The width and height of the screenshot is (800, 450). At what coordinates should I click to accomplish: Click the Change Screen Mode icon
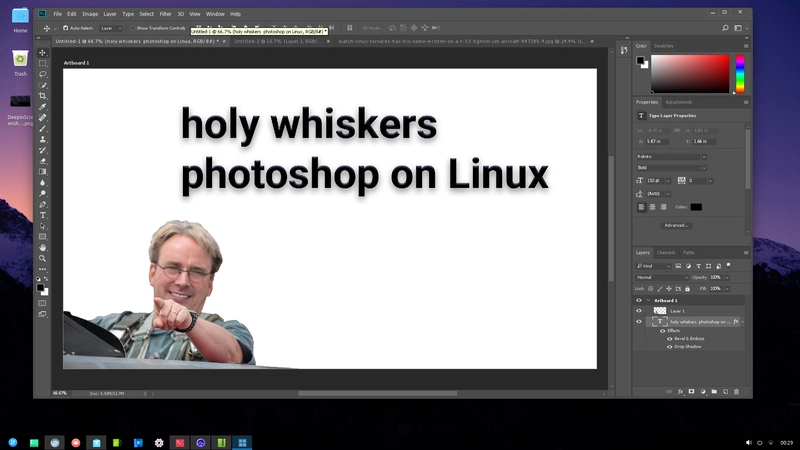43,314
